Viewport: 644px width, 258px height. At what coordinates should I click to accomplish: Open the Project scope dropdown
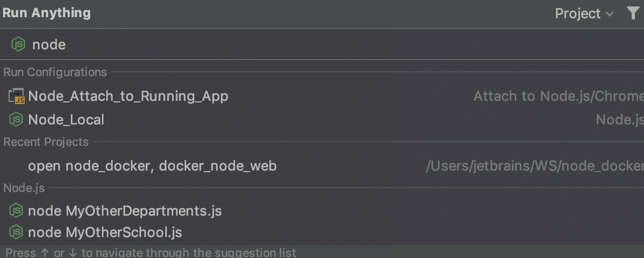584,13
